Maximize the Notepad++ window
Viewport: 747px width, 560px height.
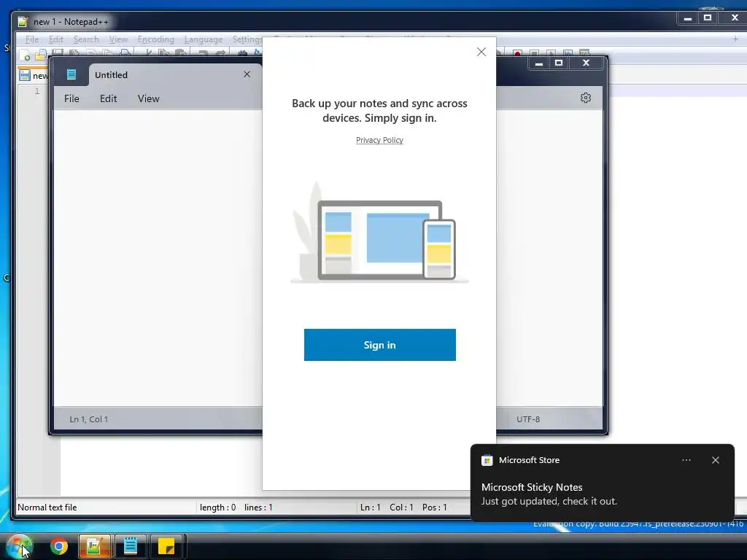(708, 18)
